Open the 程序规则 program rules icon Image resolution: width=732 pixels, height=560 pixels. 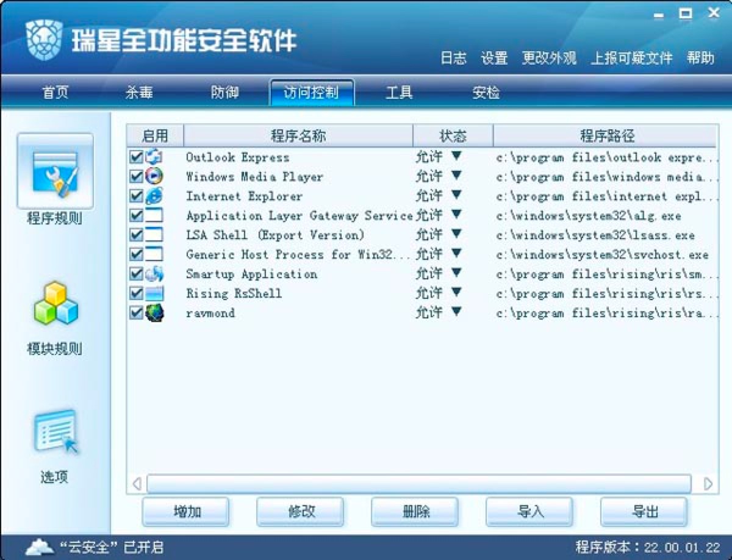(55, 171)
